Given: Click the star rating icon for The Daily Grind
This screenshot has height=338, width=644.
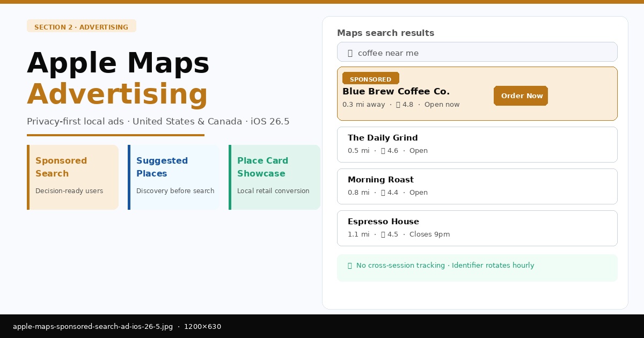Looking at the screenshot, I should click(383, 151).
